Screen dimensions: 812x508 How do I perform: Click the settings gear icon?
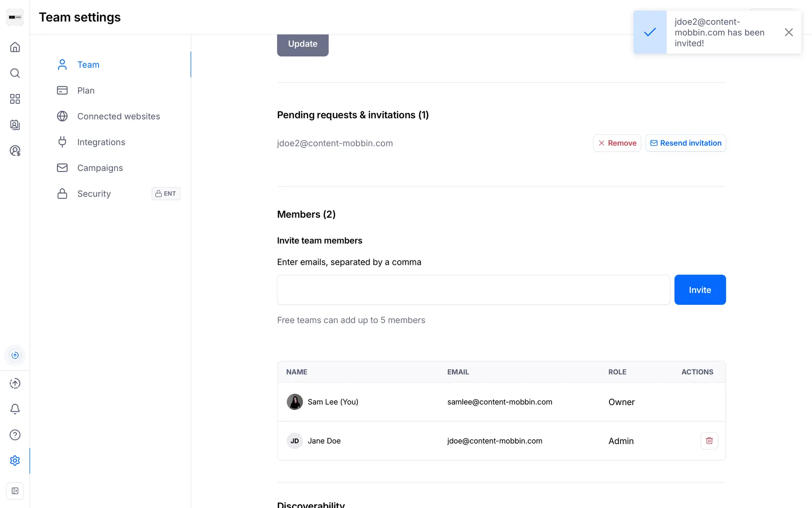[15, 461]
